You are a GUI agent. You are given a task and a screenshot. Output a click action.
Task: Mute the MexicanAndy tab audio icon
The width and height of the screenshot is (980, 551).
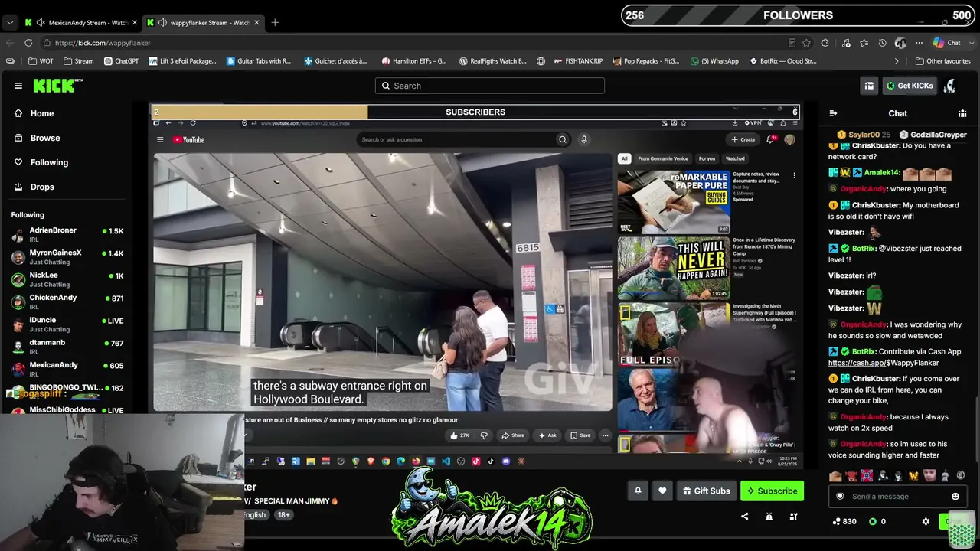(x=41, y=22)
